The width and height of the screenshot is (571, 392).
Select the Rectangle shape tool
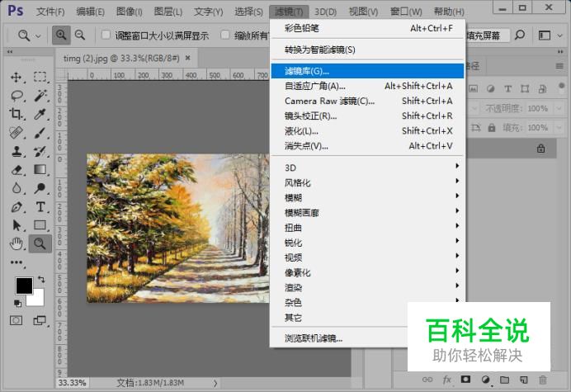tap(40, 225)
